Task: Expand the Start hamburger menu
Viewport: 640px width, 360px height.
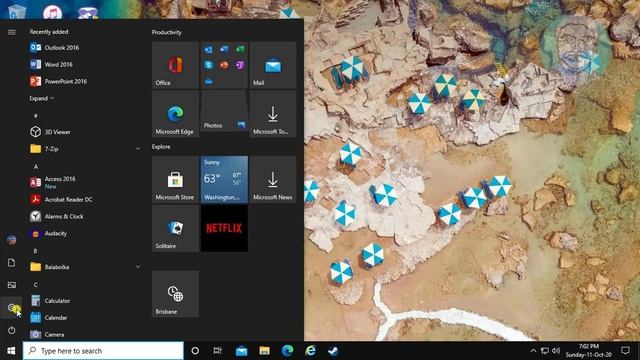Action: pyautogui.click(x=11, y=32)
